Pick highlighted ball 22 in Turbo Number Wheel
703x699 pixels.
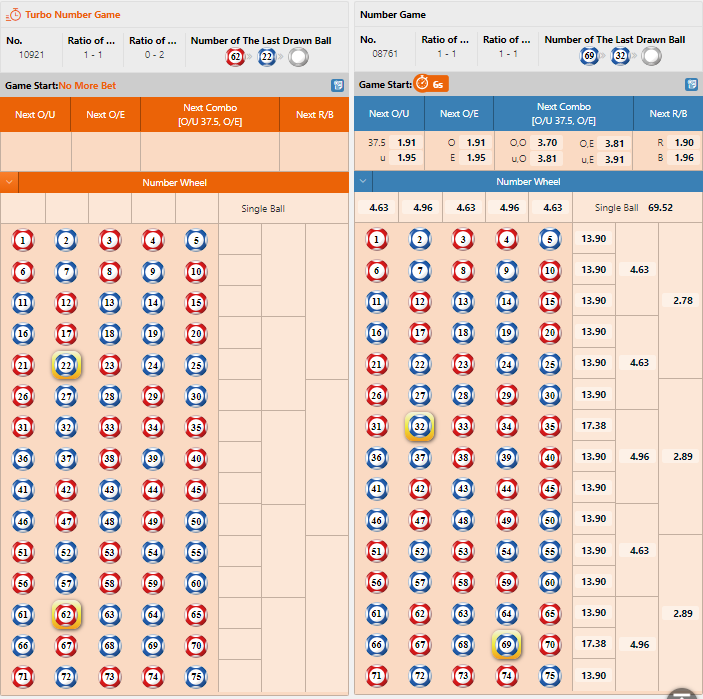coord(66,365)
